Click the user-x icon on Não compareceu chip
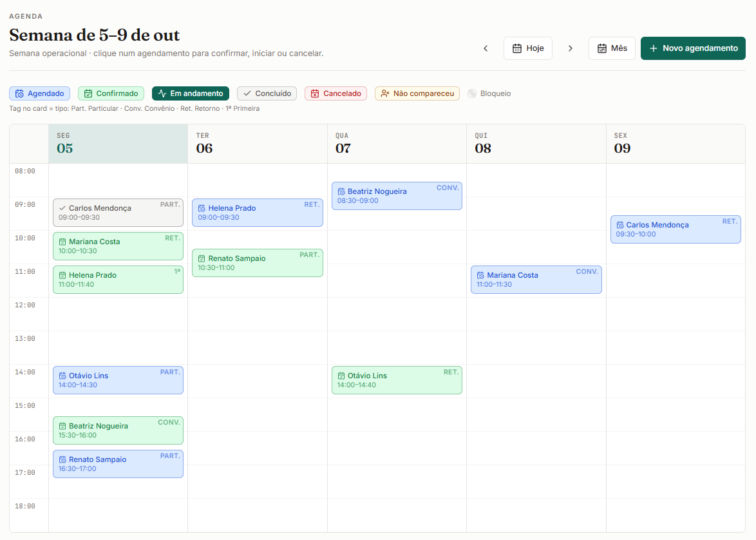This screenshot has width=756, height=540. click(384, 93)
